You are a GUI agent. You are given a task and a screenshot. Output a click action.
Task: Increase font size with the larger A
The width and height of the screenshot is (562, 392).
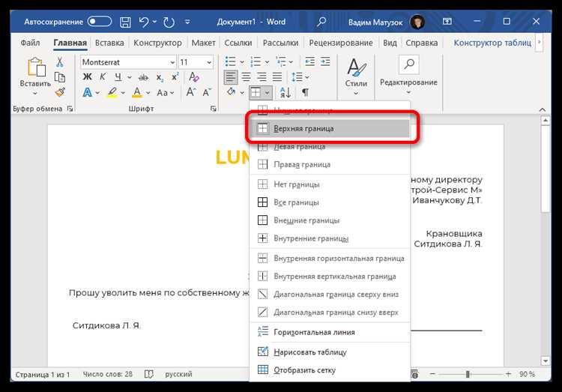tap(190, 92)
